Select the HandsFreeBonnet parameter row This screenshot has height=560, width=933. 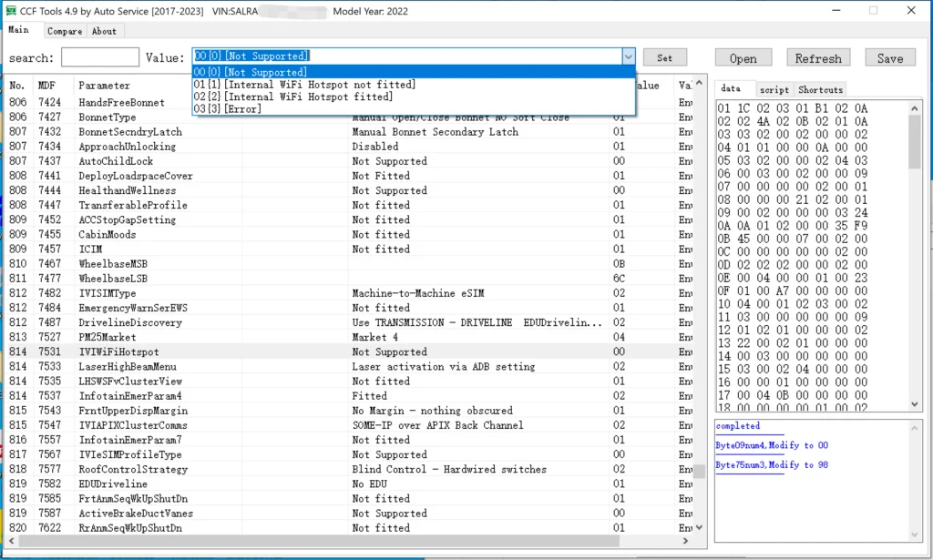(350, 102)
